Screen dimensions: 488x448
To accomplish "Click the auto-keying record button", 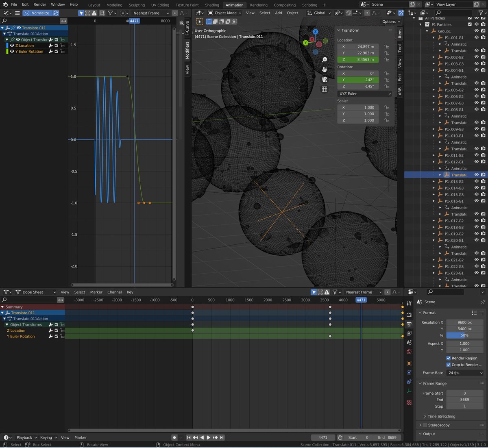I will (174, 437).
